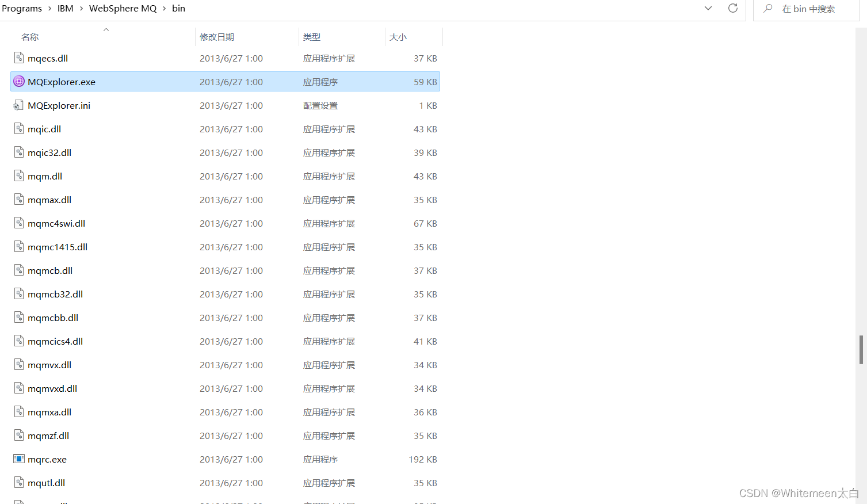Select the mqrc.exe file name
This screenshot has width=867, height=504.
tap(47, 459)
